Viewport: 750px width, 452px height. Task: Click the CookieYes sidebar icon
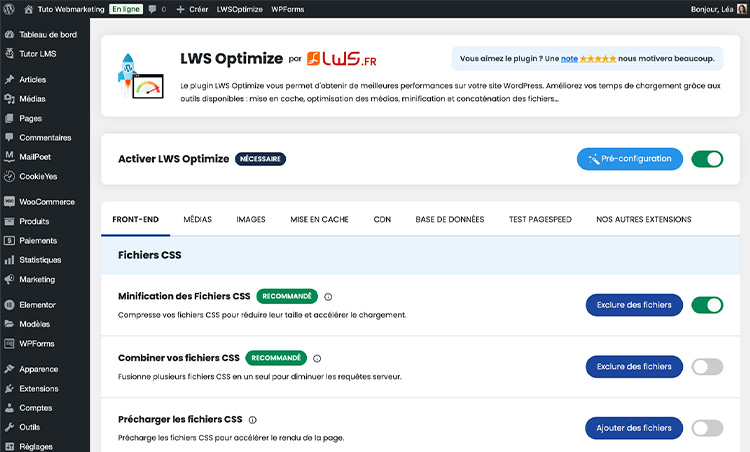point(10,176)
